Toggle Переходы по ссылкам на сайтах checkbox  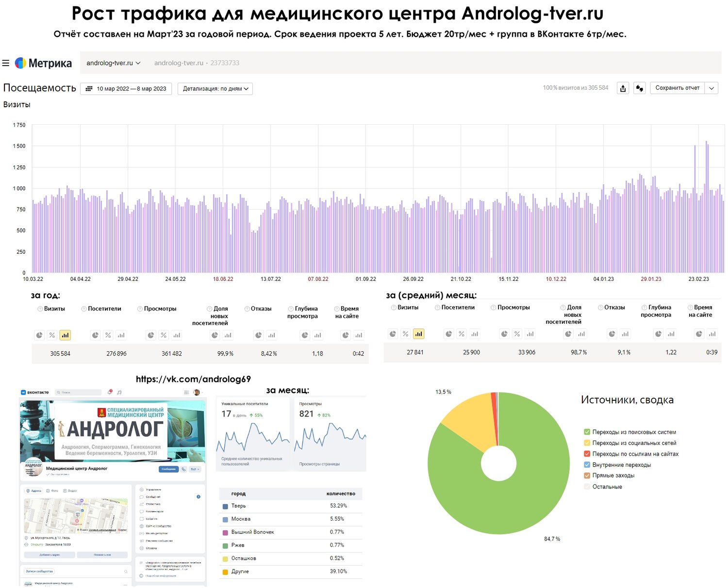pyautogui.click(x=587, y=454)
